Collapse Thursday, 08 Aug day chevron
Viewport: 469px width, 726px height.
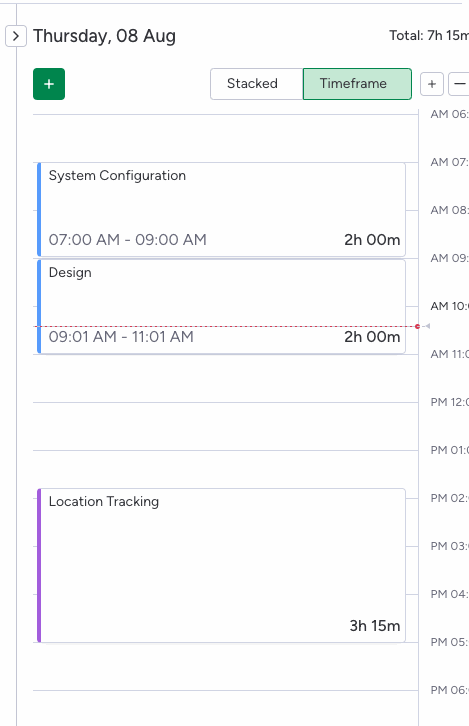click(16, 36)
